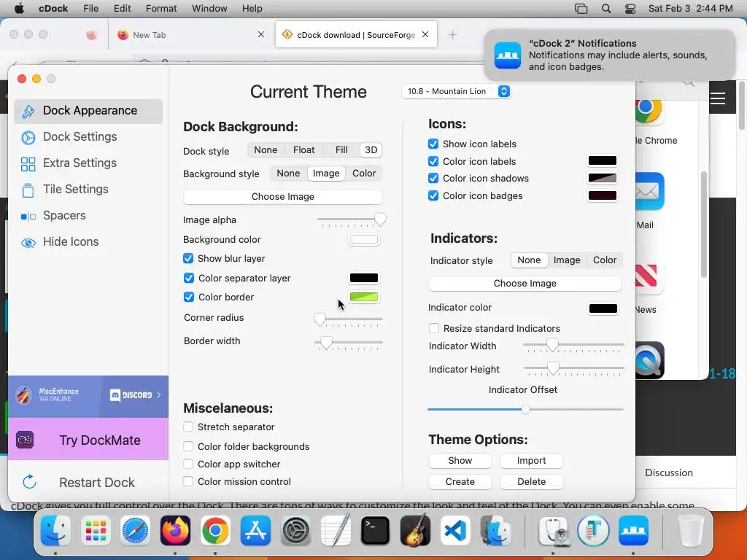
Task: Enable Color mission control checkbox
Action: (x=188, y=481)
